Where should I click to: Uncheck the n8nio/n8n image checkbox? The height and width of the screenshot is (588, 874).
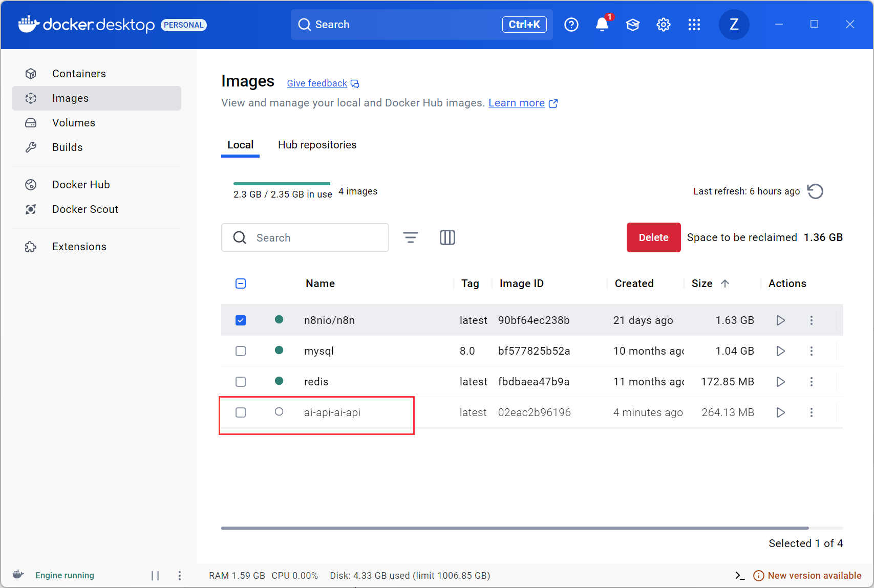point(241,320)
